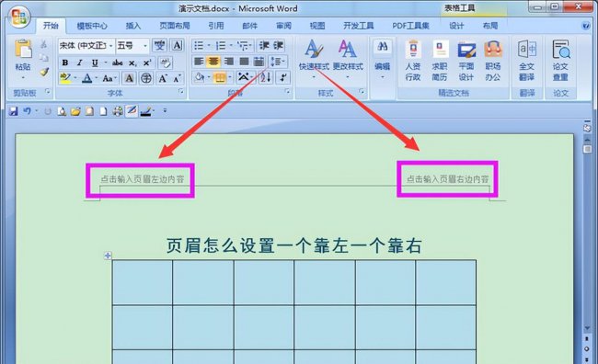598x364 pixels.
Task: Click the 快速样式 button
Action: 314,59
